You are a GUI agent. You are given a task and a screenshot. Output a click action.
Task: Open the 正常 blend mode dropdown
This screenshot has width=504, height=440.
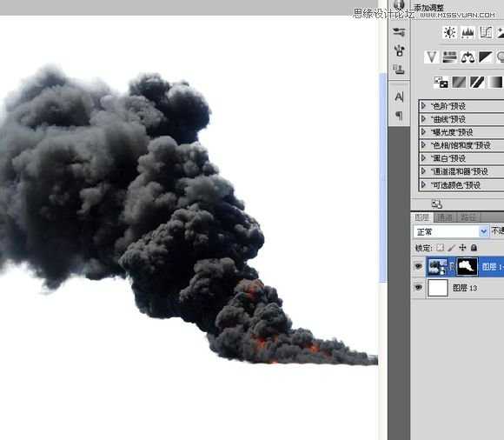click(451, 231)
